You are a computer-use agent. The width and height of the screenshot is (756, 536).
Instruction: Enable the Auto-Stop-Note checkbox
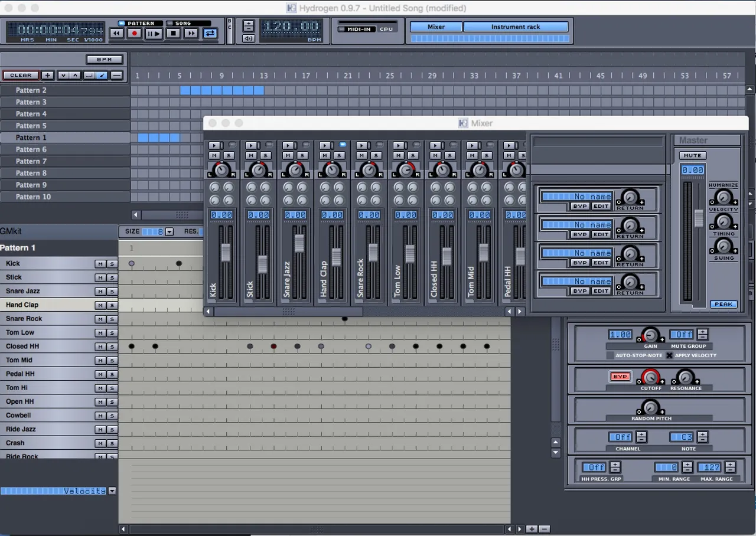(610, 355)
